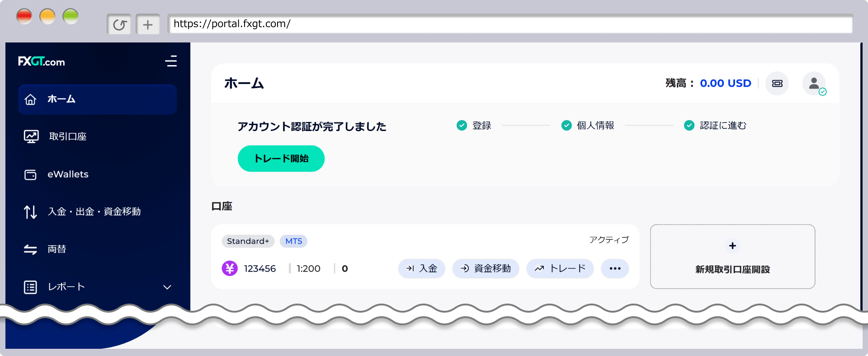Click the browser reload button
The width and height of the screenshot is (868, 356).
point(119,24)
